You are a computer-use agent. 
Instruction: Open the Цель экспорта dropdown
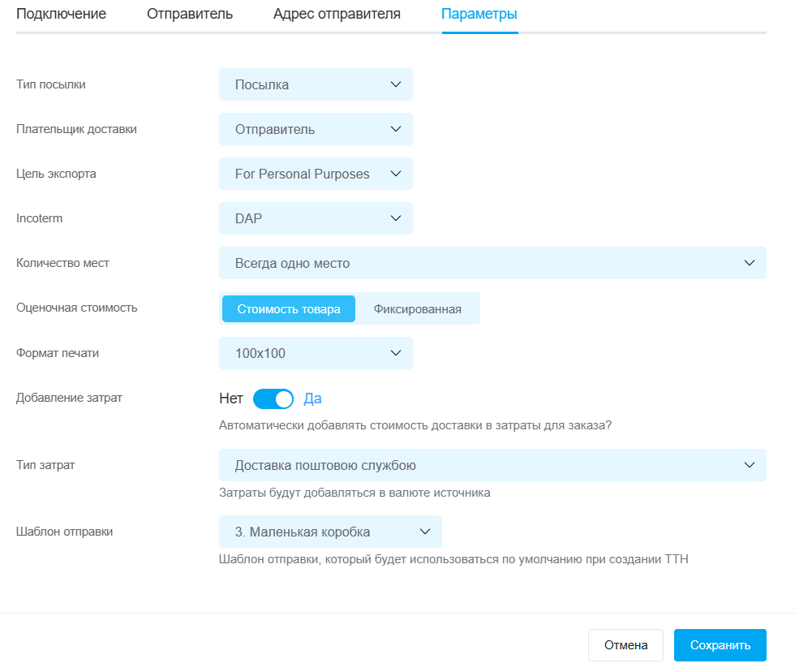pyautogui.click(x=316, y=174)
